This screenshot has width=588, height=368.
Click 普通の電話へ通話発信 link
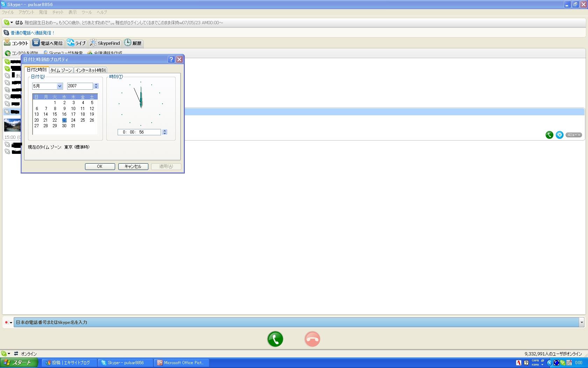coord(33,33)
